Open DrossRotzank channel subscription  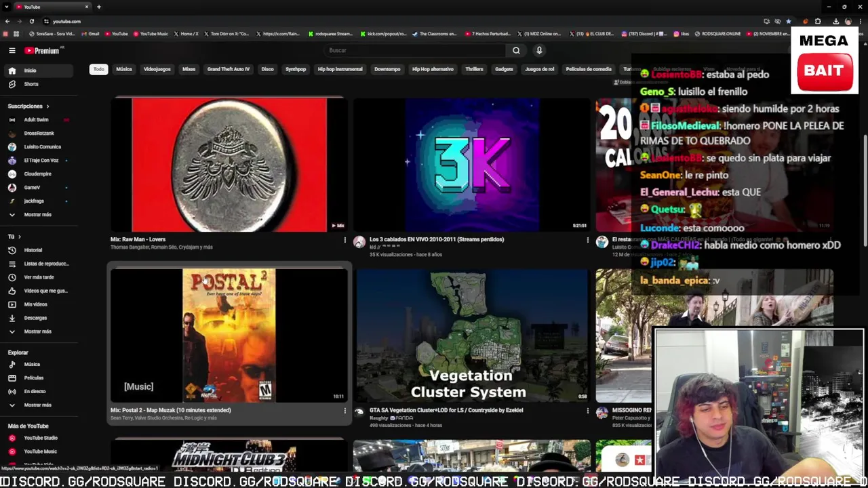coord(39,134)
